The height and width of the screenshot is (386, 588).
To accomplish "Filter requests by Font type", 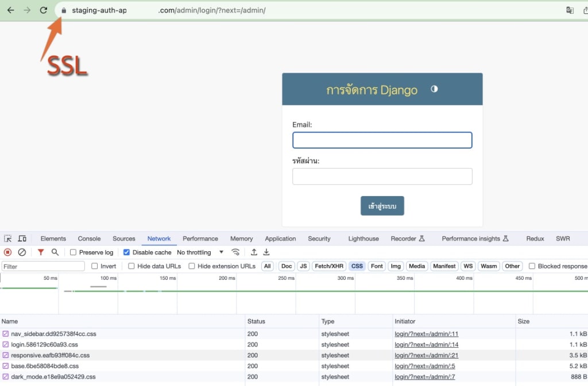I will (x=377, y=266).
